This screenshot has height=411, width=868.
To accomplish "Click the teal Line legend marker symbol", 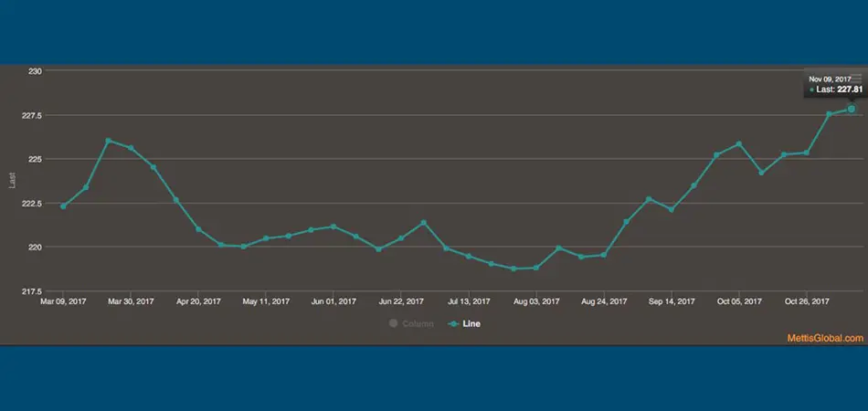I will pos(453,324).
